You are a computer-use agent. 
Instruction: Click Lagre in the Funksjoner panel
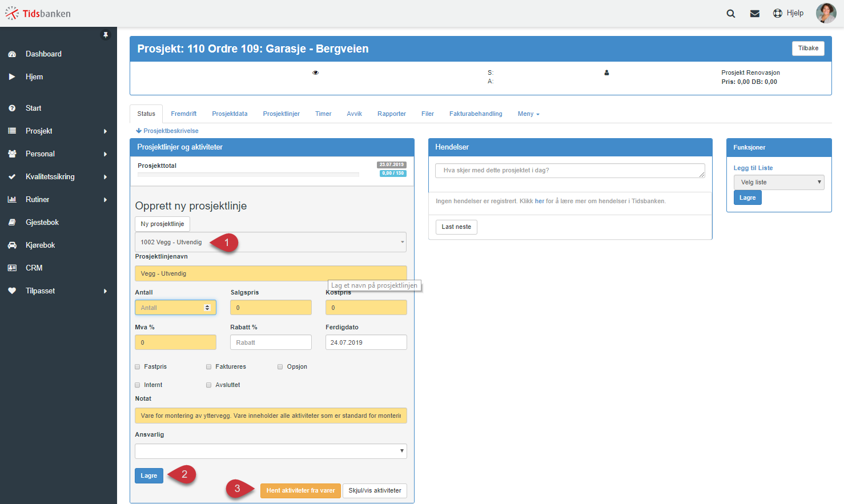click(x=747, y=197)
